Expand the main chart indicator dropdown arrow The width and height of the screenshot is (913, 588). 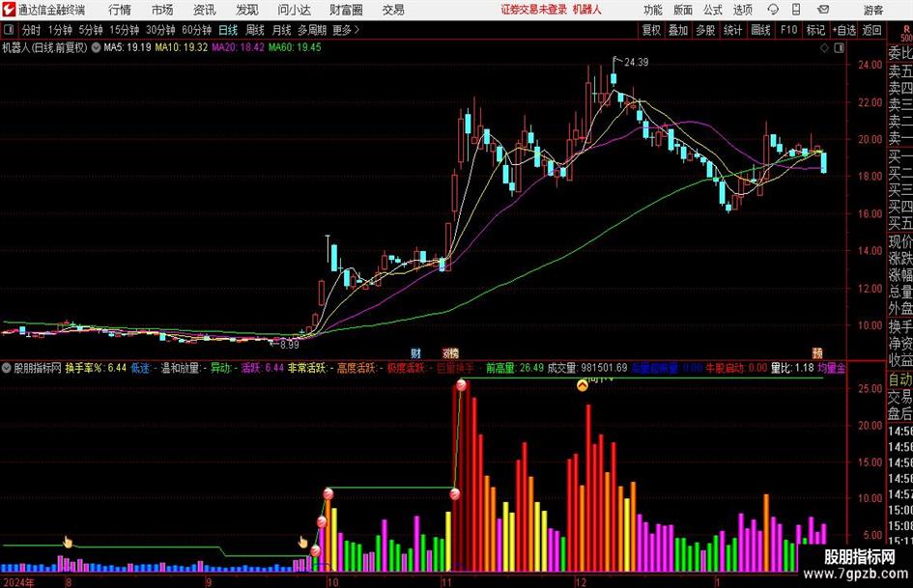96,47
